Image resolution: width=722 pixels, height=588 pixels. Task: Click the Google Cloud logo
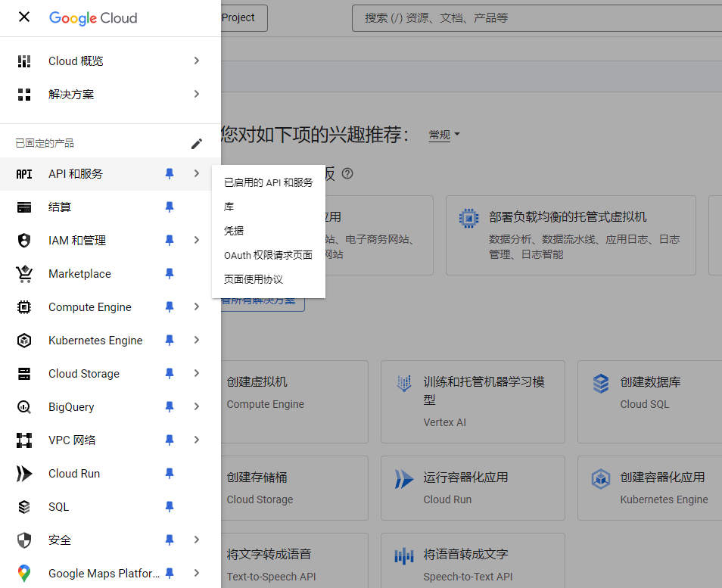[93, 18]
